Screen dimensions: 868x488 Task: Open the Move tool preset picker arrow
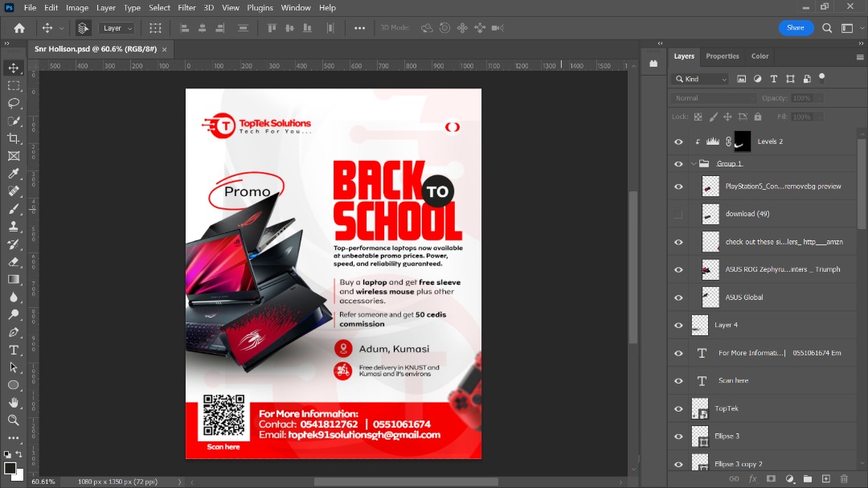(61, 28)
